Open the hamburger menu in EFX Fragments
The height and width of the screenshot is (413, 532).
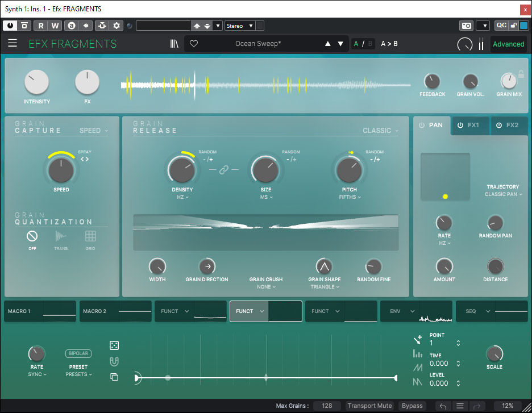(13, 44)
